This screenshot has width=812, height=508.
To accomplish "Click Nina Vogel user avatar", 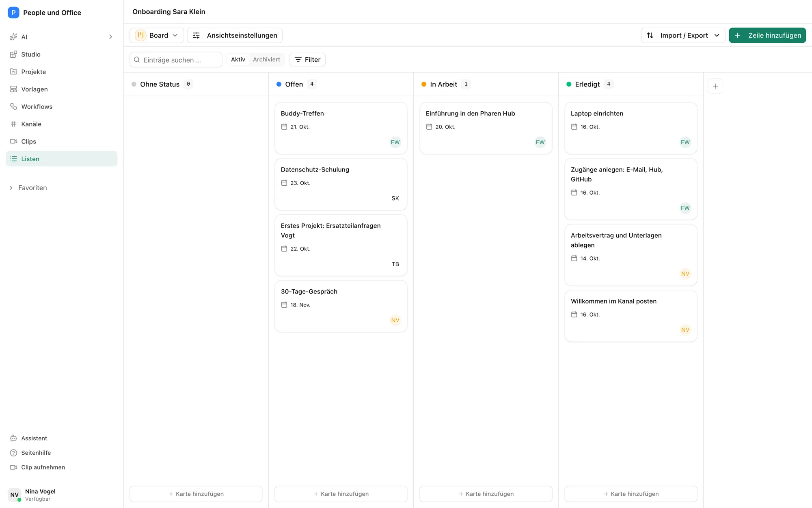I will pyautogui.click(x=15, y=495).
